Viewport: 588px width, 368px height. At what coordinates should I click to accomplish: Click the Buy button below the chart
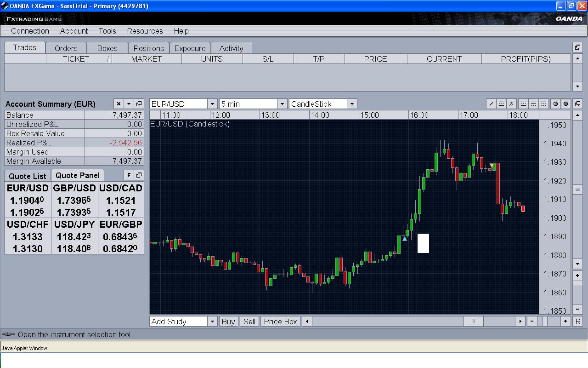[x=228, y=322]
